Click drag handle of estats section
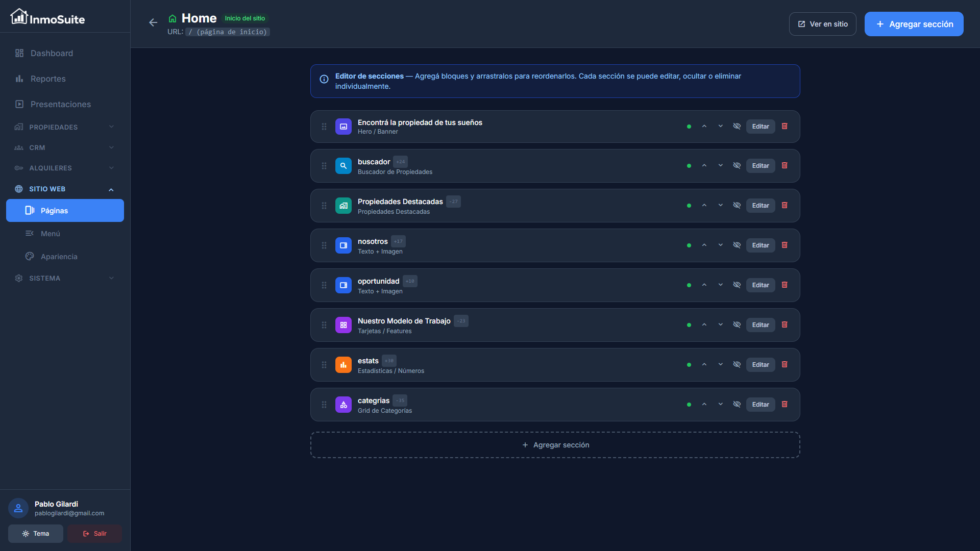This screenshot has width=980, height=551. 324,365
